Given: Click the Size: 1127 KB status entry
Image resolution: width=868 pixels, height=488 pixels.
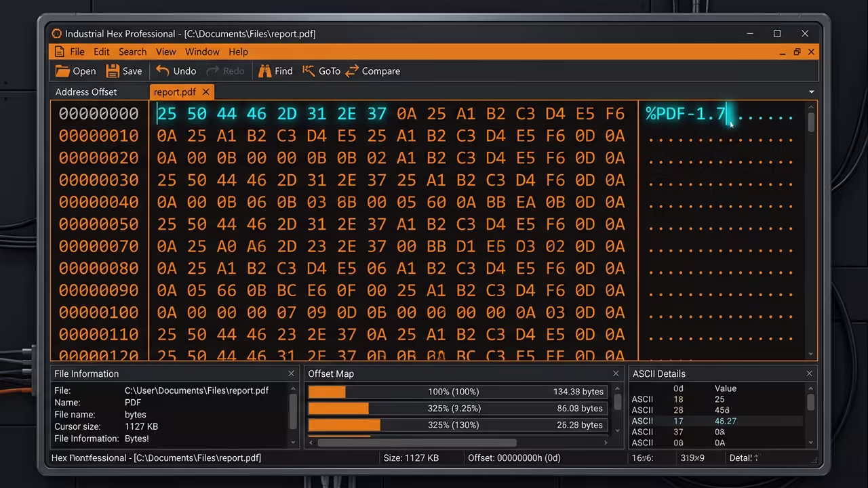Looking at the screenshot, I should tap(411, 458).
